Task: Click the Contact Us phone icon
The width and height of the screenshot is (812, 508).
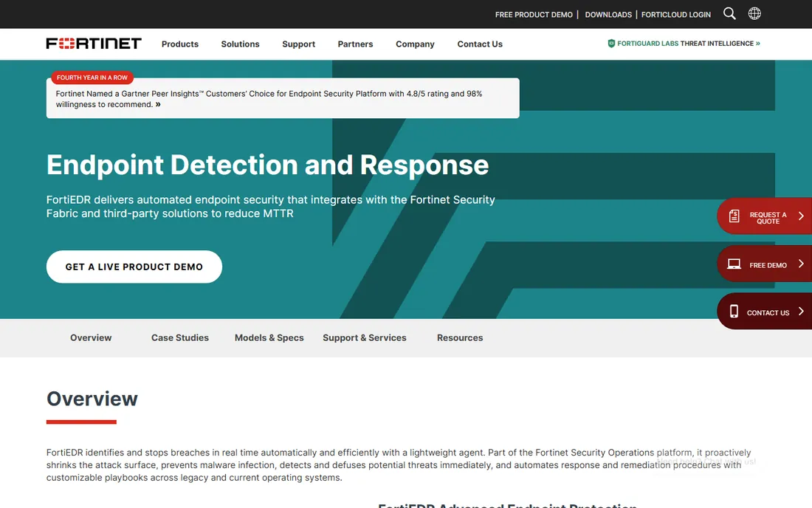Action: tap(734, 311)
